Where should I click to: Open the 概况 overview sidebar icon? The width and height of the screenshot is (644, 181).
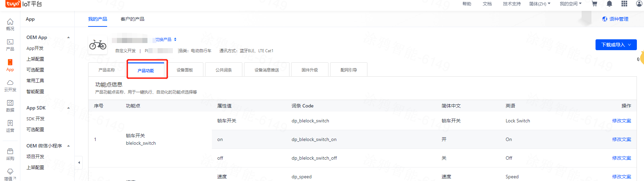pos(10,24)
